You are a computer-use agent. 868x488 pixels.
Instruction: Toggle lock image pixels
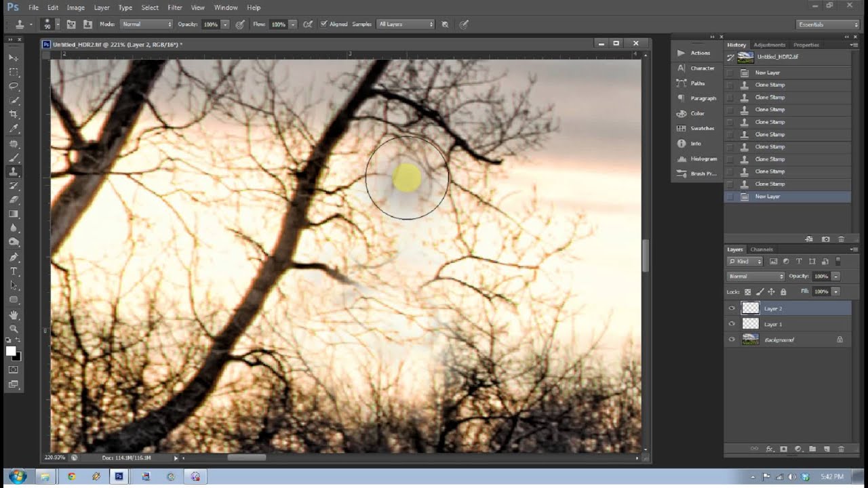pyautogui.click(x=759, y=291)
